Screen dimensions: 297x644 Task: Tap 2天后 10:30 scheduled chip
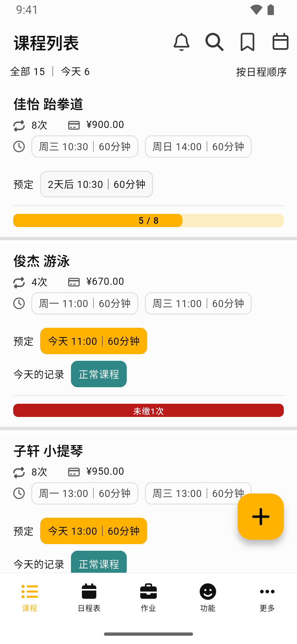(97, 184)
